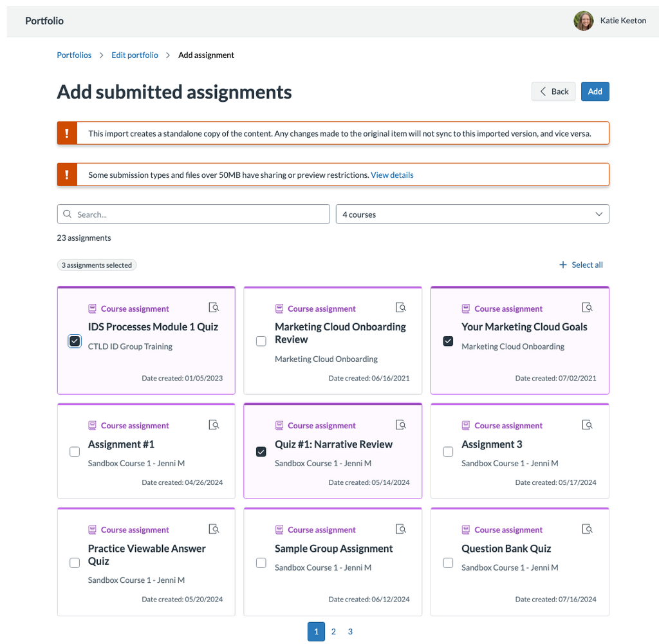
Task: Go to page 1 of assignments
Action: 316,631
